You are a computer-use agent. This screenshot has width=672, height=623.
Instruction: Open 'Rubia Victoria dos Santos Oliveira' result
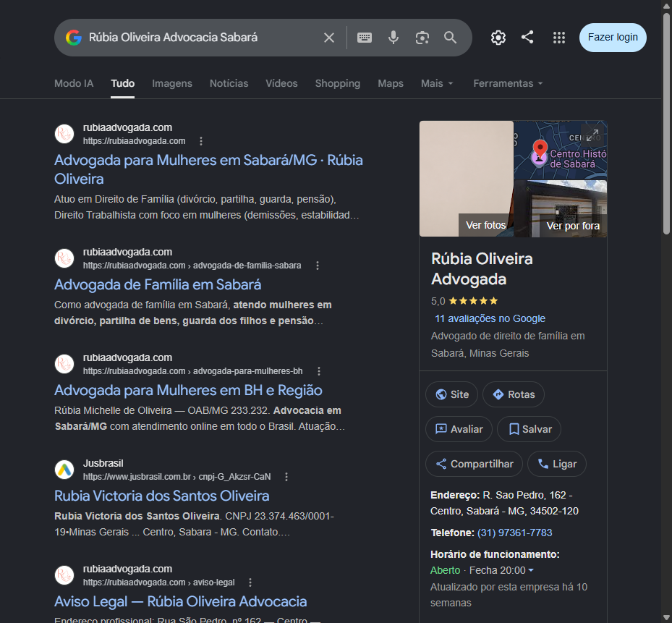click(161, 496)
